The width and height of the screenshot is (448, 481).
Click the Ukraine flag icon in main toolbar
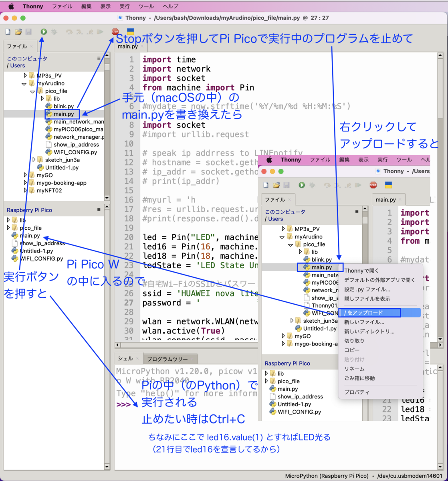point(130,31)
